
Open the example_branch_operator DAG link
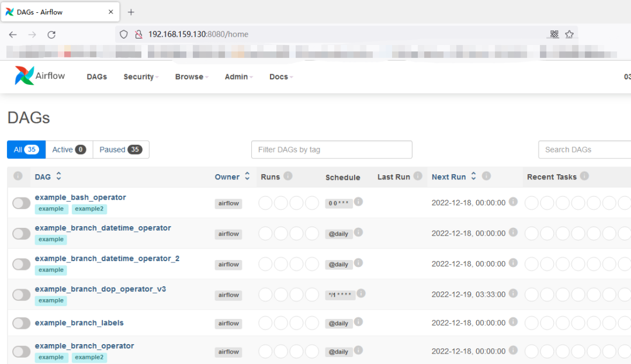[85, 346]
